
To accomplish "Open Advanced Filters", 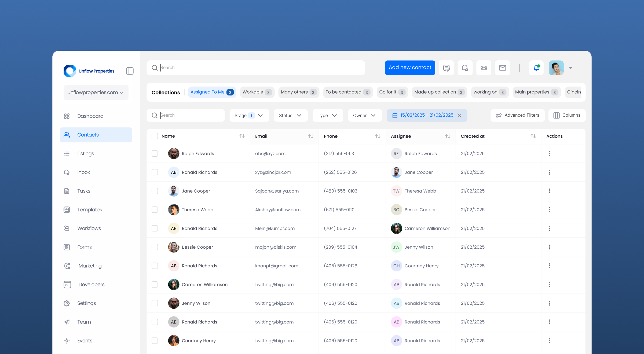I will click(x=517, y=115).
